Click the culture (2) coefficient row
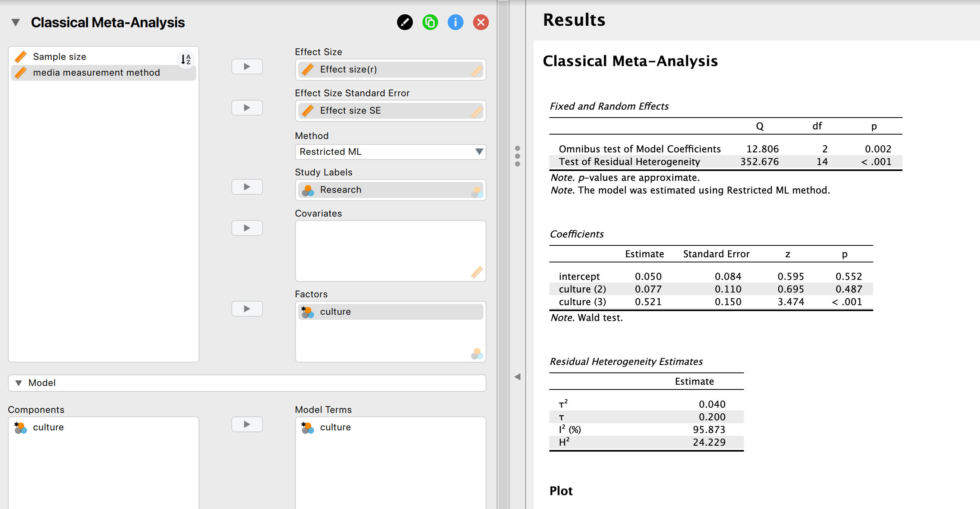Viewport: 980px width, 509px height. 711,289
